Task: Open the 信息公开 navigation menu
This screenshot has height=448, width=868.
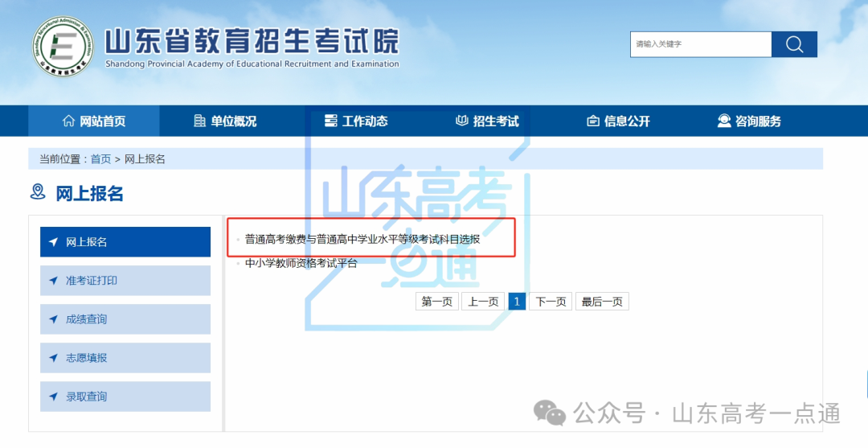Action: pyautogui.click(x=627, y=121)
